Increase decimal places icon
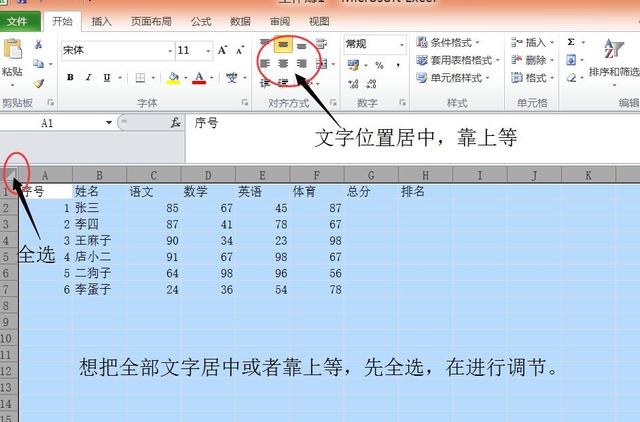Screen dimensions: 640x422 click(353, 84)
